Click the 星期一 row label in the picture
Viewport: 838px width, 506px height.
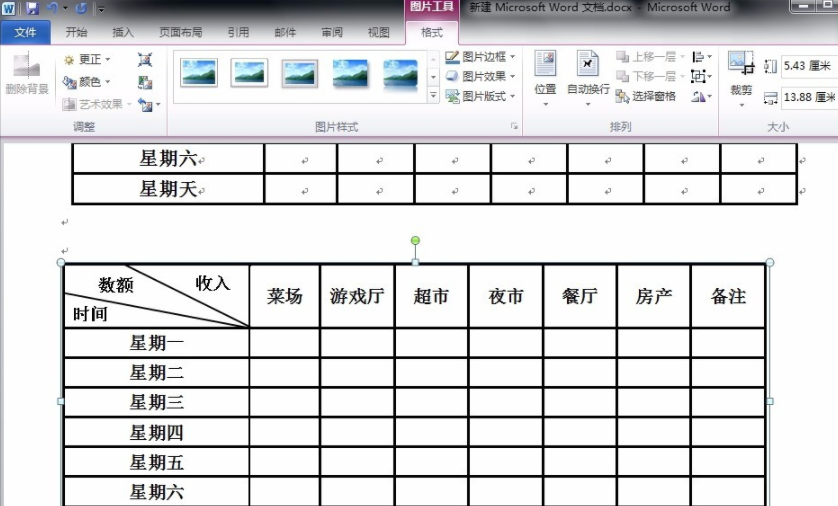157,343
